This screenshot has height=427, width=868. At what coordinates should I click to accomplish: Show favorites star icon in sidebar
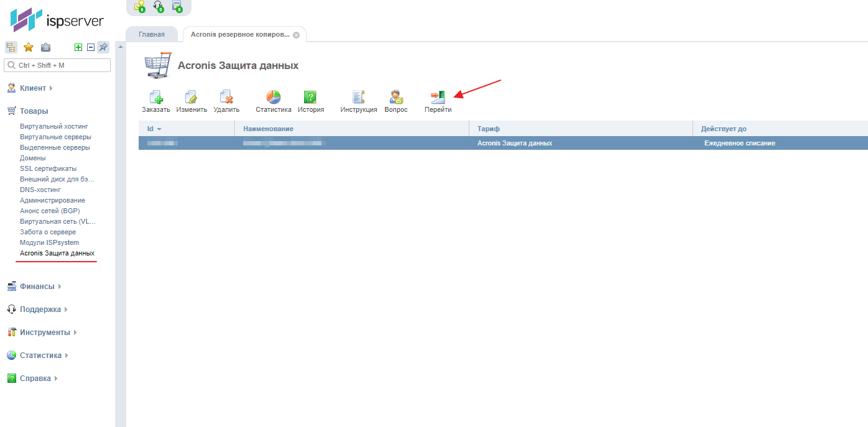[29, 47]
